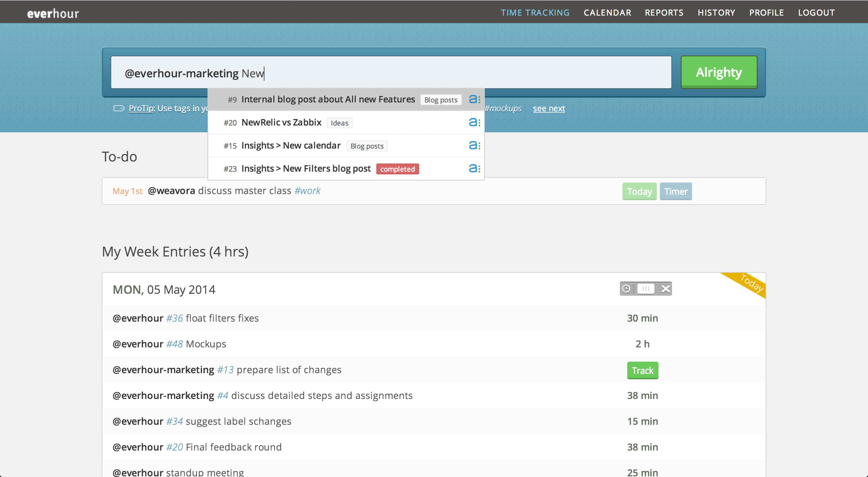Screen dimensions: 868x477
Task: Open the REPORTS section
Action: [x=664, y=12]
